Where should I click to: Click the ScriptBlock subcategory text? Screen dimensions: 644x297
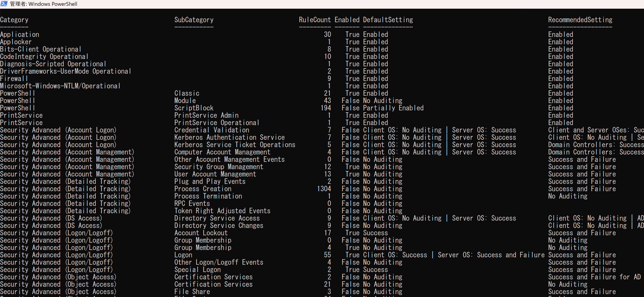(194, 108)
